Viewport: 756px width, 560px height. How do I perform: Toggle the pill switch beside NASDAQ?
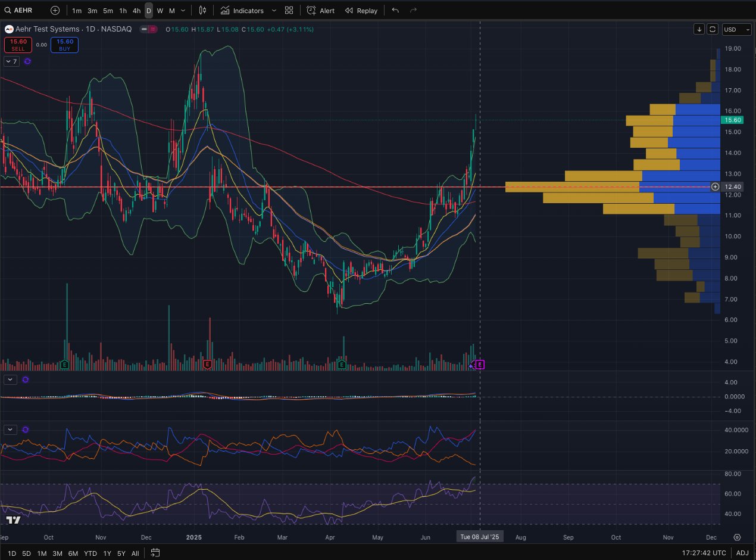point(149,29)
